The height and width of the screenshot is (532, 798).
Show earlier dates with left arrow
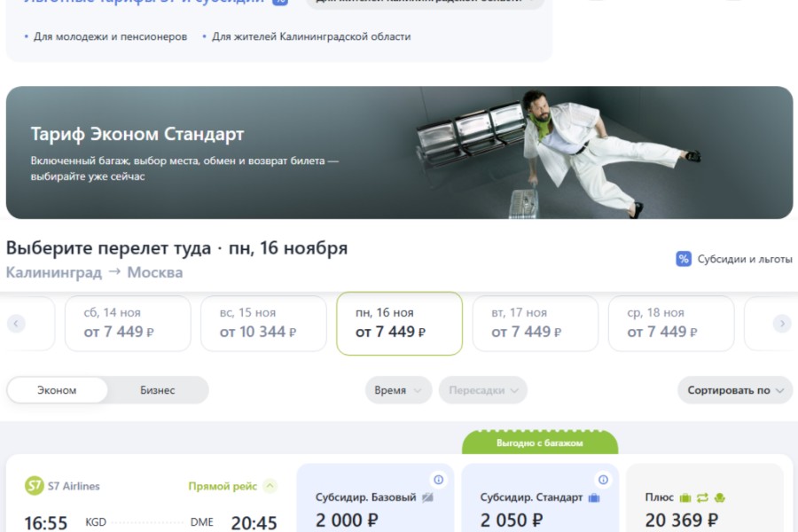(x=16, y=324)
